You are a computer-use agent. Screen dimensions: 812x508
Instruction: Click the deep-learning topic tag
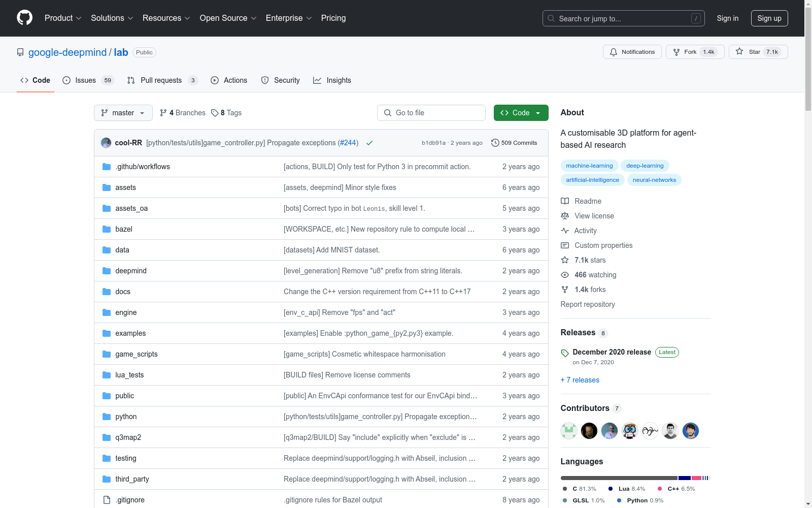pos(645,166)
